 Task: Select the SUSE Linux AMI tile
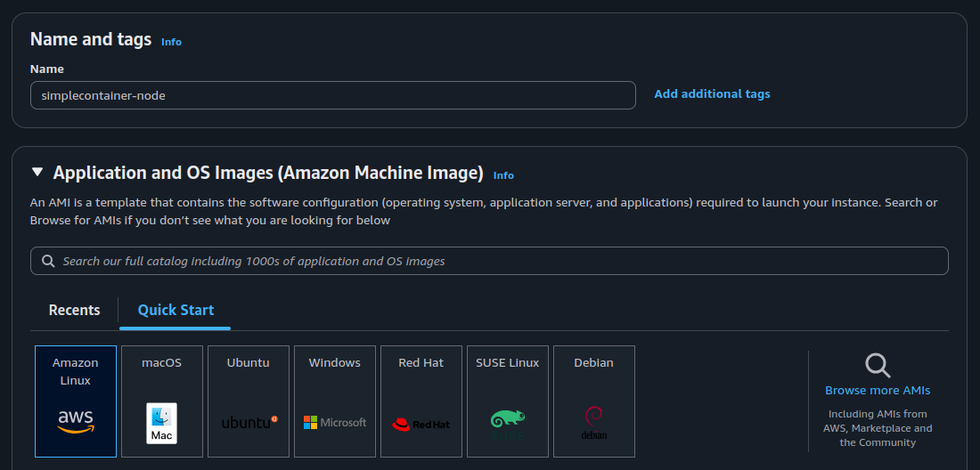coord(507,401)
